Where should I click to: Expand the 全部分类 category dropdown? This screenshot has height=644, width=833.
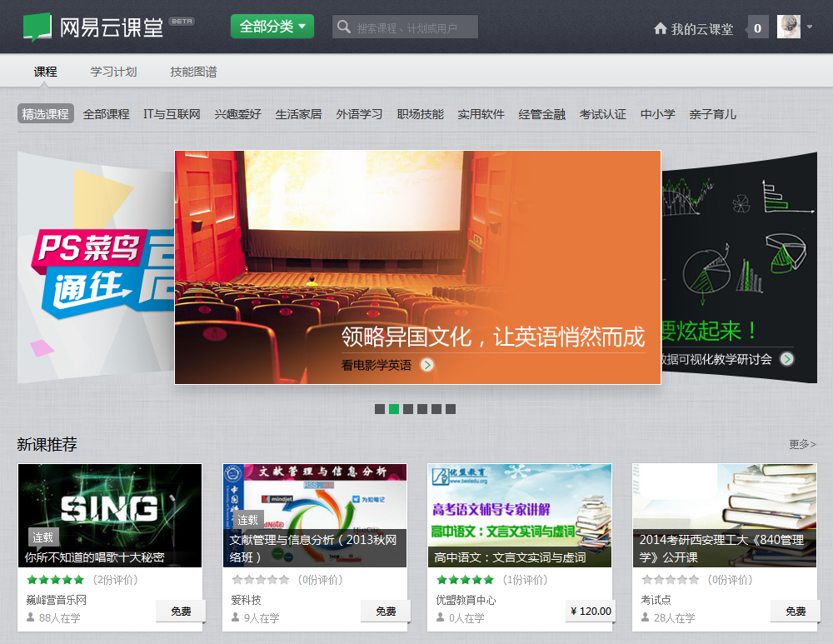(272, 26)
